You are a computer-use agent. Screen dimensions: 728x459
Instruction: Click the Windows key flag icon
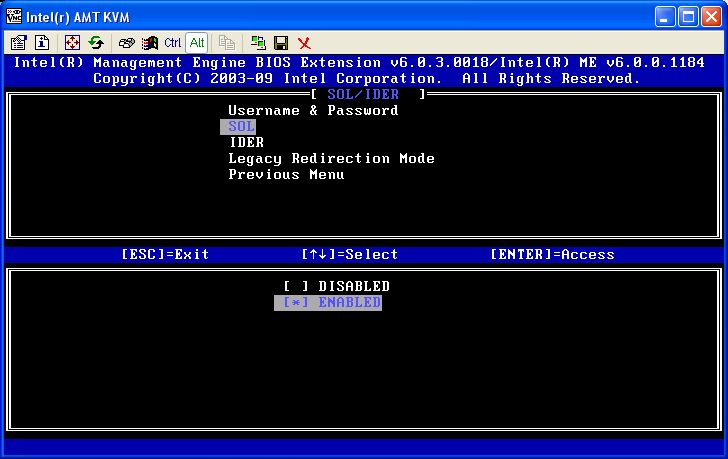click(150, 43)
